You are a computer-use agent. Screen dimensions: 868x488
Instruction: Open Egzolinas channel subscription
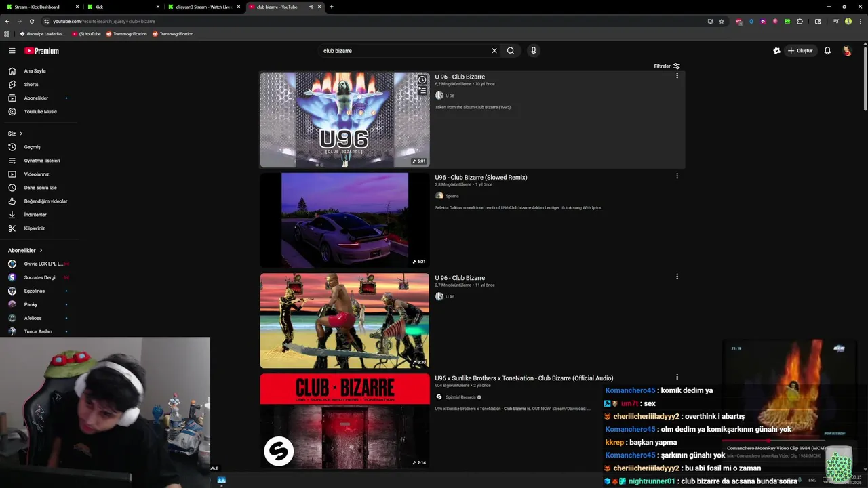coord(38,291)
